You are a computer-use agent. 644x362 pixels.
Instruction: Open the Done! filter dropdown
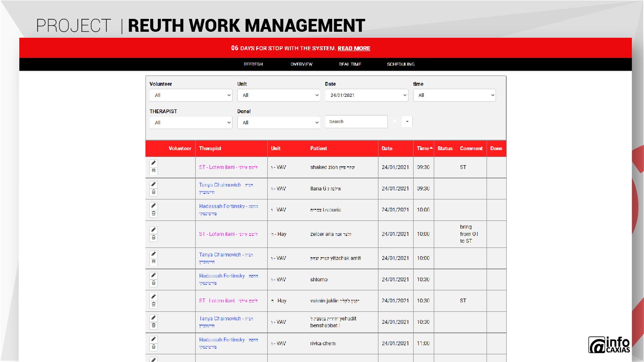point(279,123)
